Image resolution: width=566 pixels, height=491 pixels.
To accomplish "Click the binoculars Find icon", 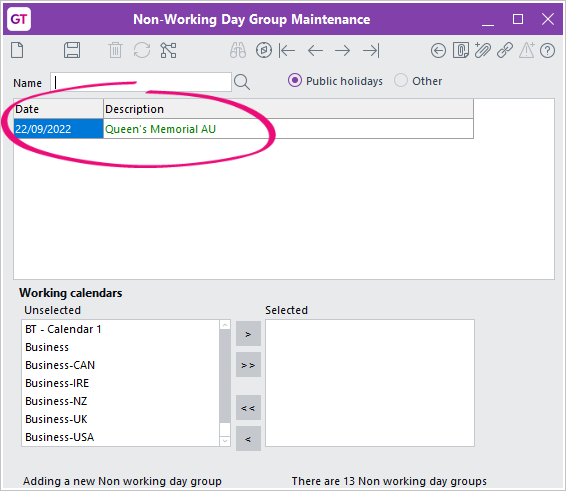I will tap(238, 50).
